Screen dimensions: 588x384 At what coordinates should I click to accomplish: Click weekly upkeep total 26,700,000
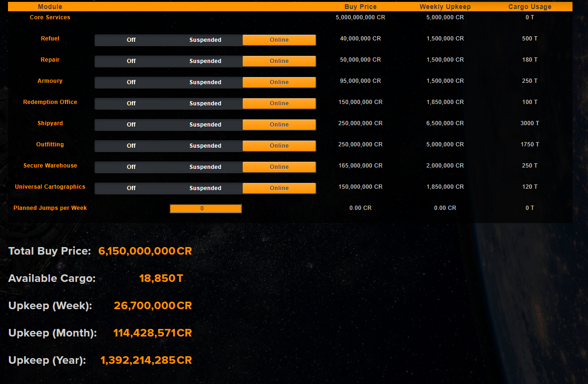pyautogui.click(x=153, y=306)
